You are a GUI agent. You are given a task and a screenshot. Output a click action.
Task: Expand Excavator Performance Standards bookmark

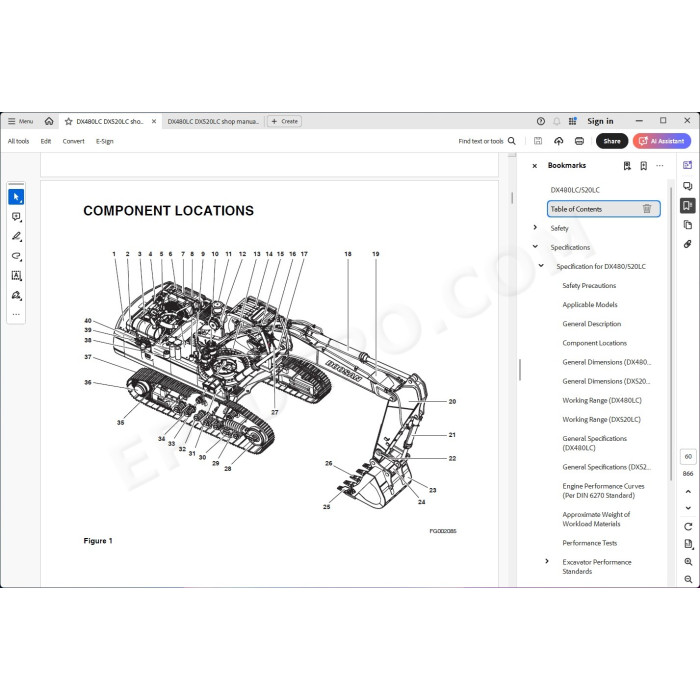tap(547, 562)
